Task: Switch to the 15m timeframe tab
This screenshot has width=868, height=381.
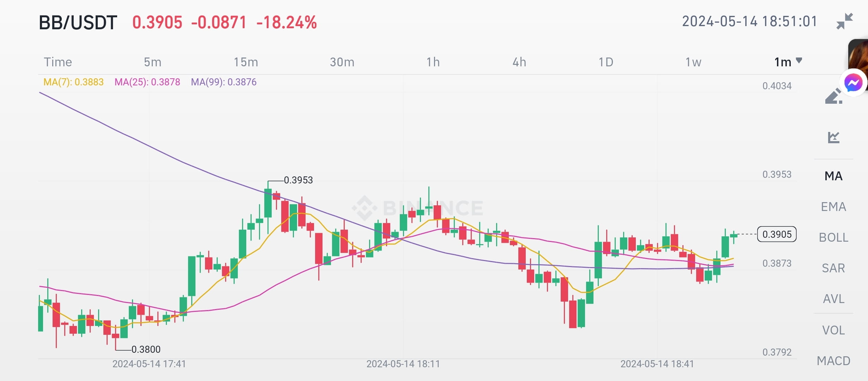Action: 246,62
